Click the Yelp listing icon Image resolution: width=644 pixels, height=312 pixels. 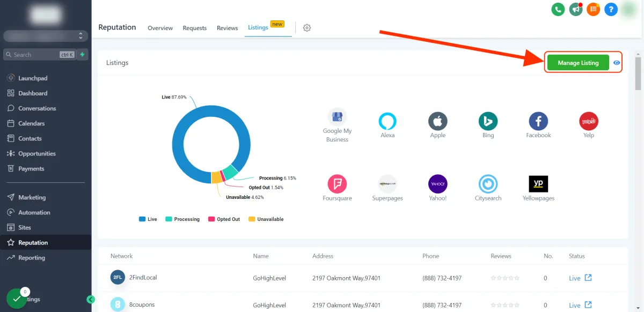pyautogui.click(x=589, y=121)
